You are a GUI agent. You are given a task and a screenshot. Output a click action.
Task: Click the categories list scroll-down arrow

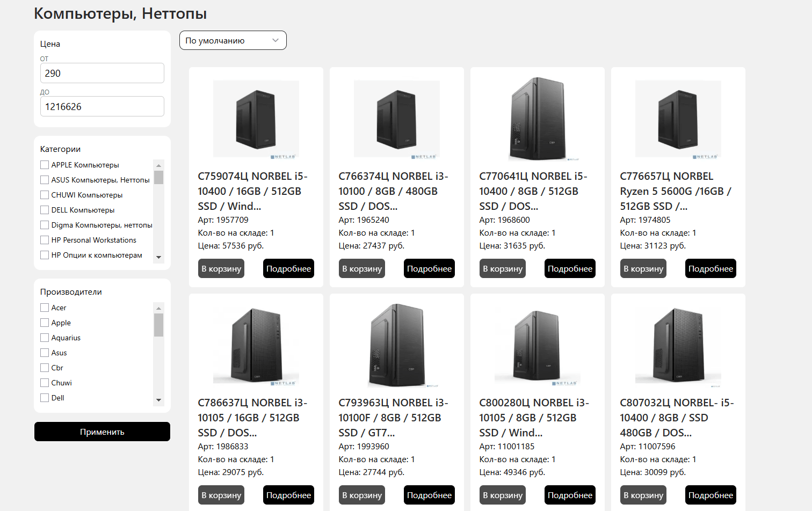158,257
